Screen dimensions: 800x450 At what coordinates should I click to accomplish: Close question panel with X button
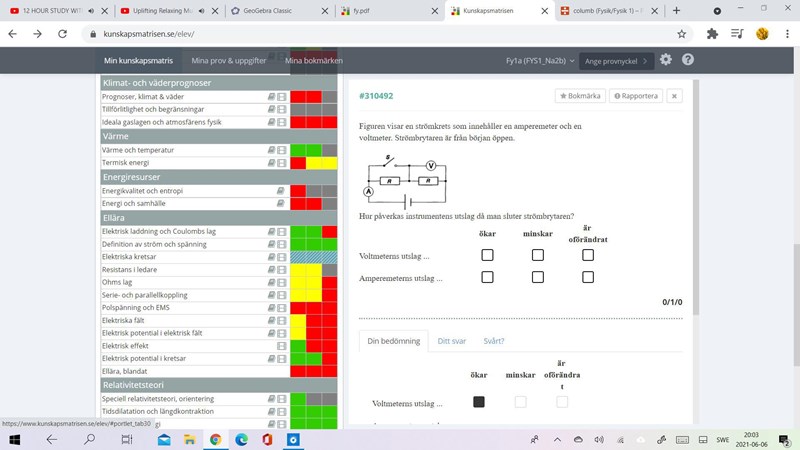(x=675, y=96)
